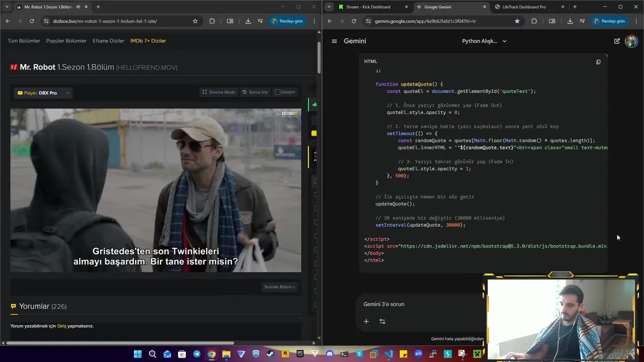Image resolution: width=644 pixels, height=362 pixels.
Task: Open downloads icon in Gemini window
Action: pyautogui.click(x=570, y=21)
